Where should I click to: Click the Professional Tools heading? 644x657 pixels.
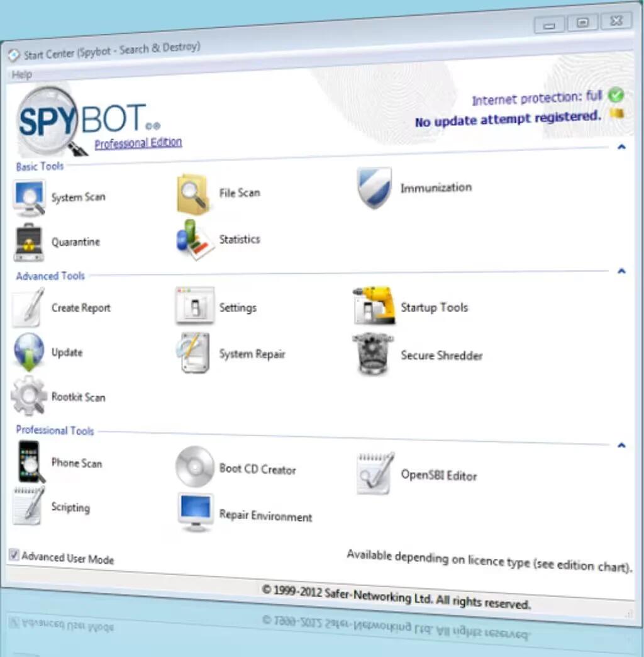[55, 430]
